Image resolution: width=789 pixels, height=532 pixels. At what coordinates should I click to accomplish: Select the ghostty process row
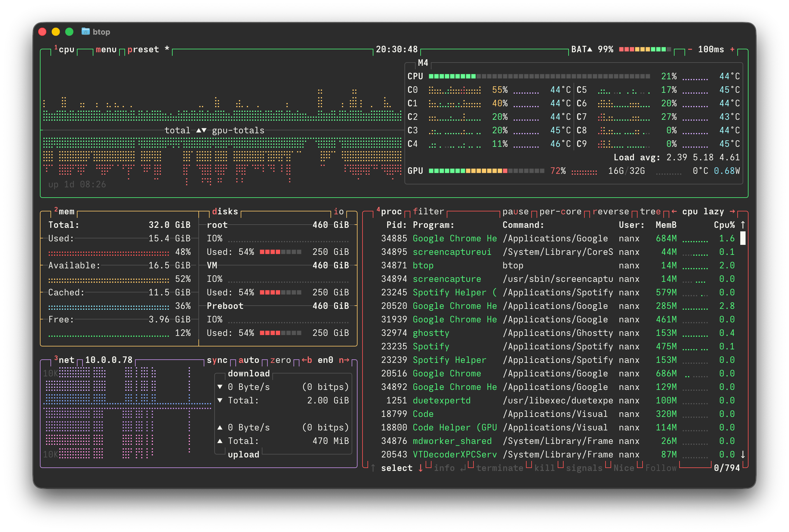pos(558,333)
